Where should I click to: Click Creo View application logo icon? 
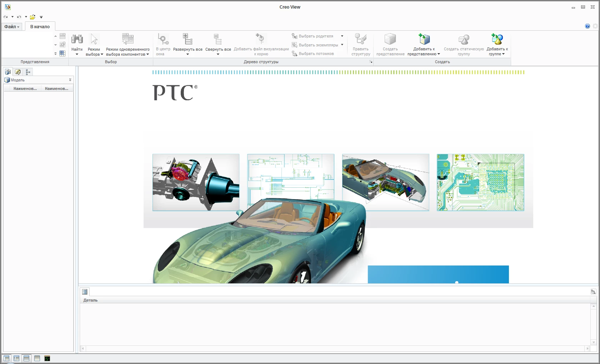pyautogui.click(x=7, y=7)
